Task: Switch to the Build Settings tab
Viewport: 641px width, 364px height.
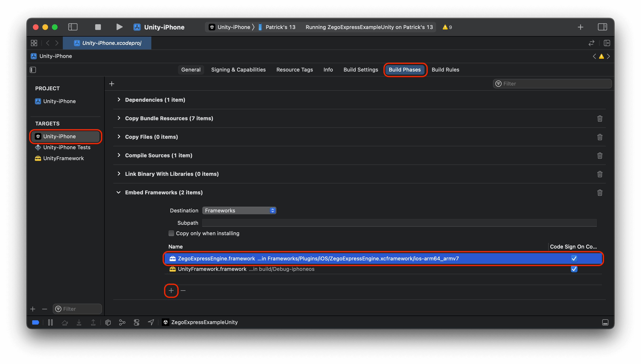Action: [x=361, y=70]
